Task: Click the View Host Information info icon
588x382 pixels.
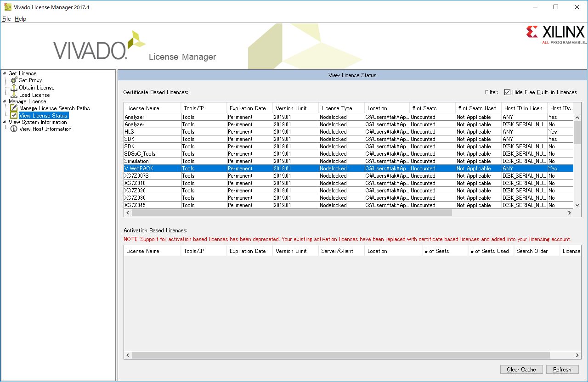Action: click(14, 129)
